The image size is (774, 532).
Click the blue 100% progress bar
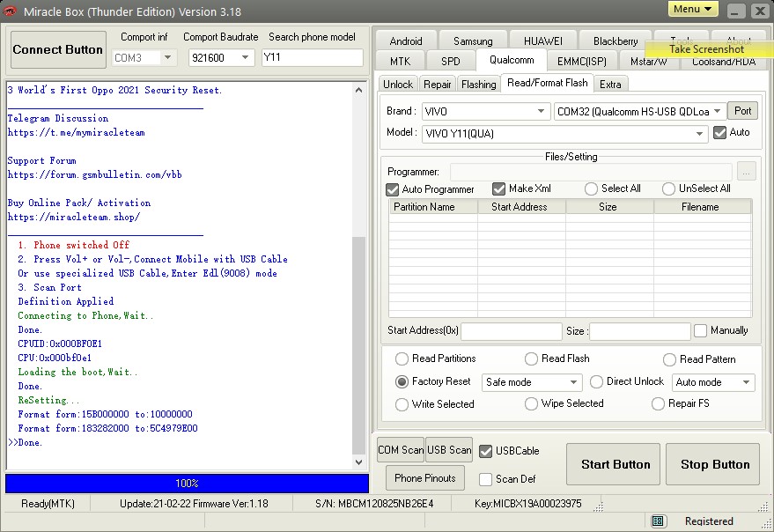187,483
